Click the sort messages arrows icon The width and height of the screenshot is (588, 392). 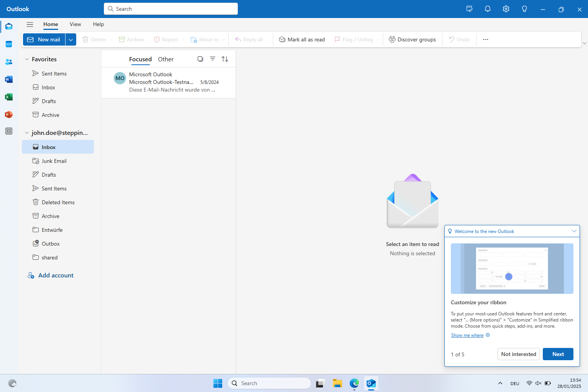225,59
